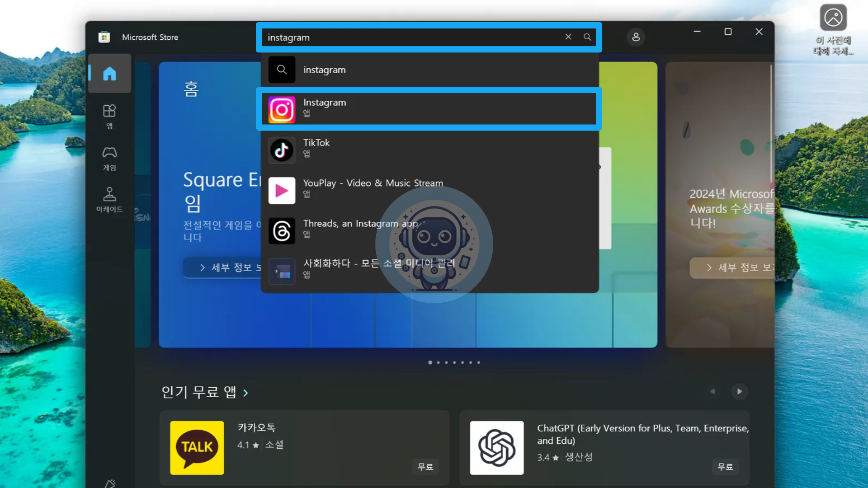Viewport: 868px width, 488px height.
Task: Expand the 인기 무료 앱 section chevron
Action: (245, 393)
